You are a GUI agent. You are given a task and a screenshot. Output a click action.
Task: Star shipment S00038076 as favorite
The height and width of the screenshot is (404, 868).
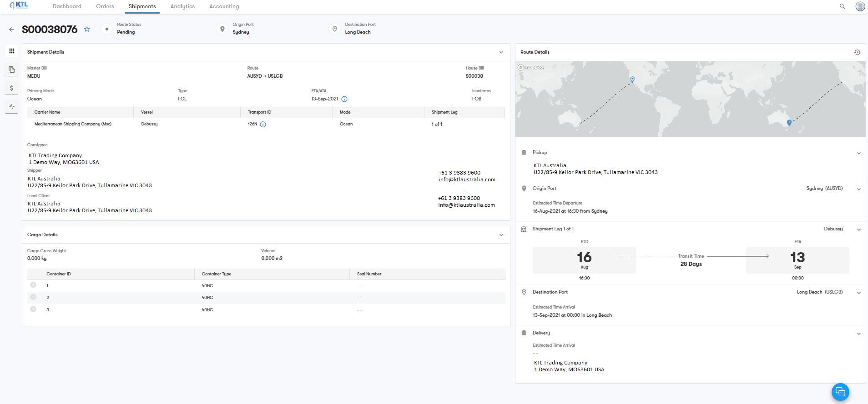point(87,30)
